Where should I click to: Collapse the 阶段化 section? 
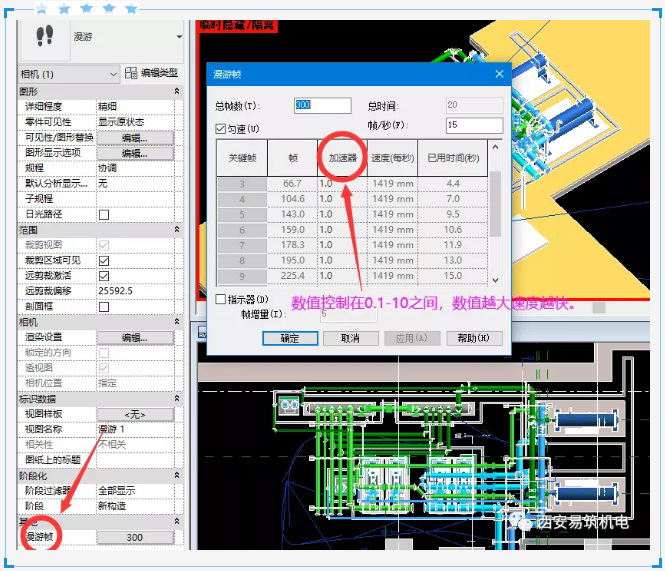(x=177, y=475)
